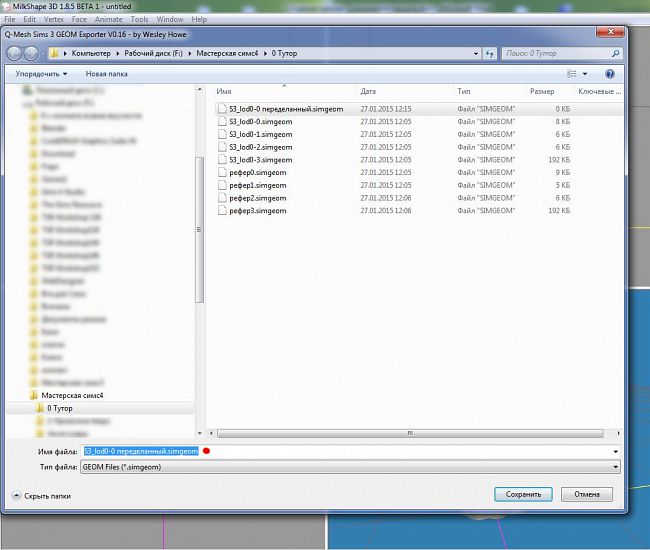Expand the arrow after Мастерская симс4 breadcrumb
This screenshot has width=650, height=550.
point(265,53)
